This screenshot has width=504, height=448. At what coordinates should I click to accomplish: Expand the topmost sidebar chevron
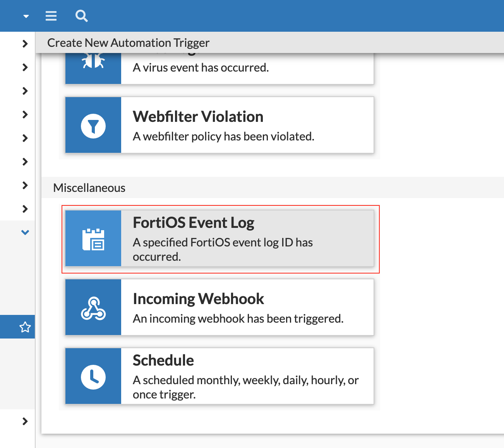coord(25,44)
